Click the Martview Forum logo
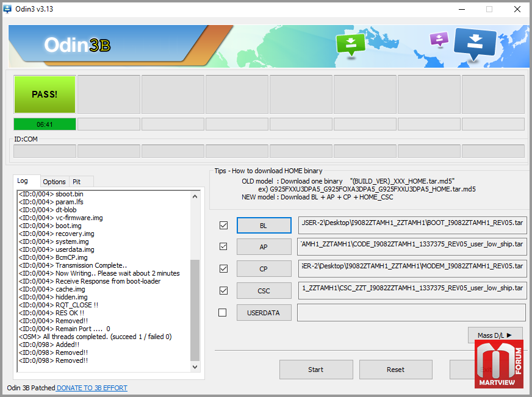Image resolution: width=532 pixels, height=397 pixels. click(x=498, y=363)
